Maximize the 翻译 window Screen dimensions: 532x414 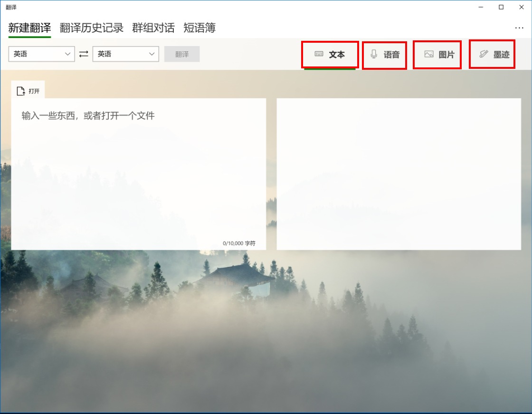pos(501,7)
